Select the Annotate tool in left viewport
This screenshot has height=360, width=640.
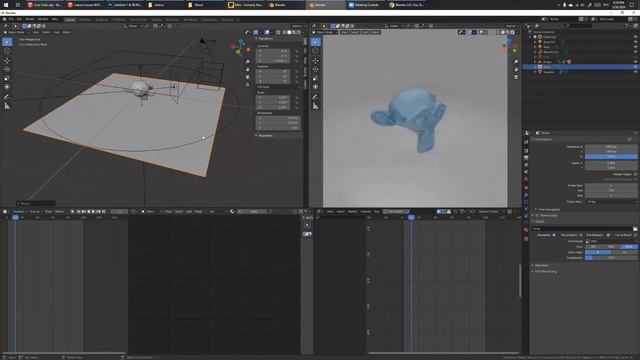tap(7, 97)
